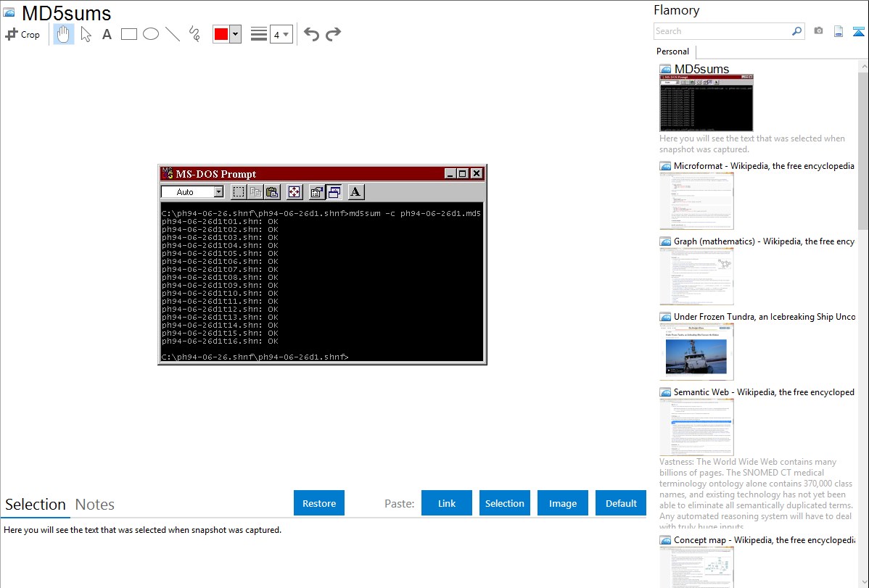The image size is (869, 588).
Task: Select the arrow pointer tool
Action: point(86,34)
